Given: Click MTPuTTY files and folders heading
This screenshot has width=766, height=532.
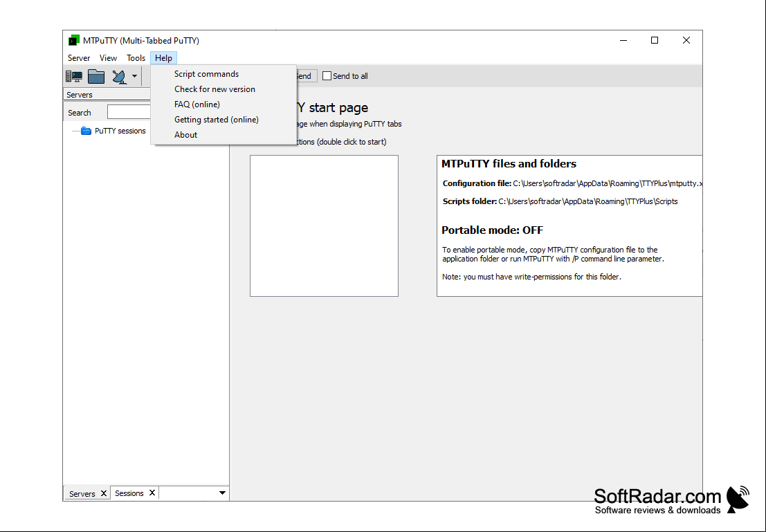Looking at the screenshot, I should [509, 164].
